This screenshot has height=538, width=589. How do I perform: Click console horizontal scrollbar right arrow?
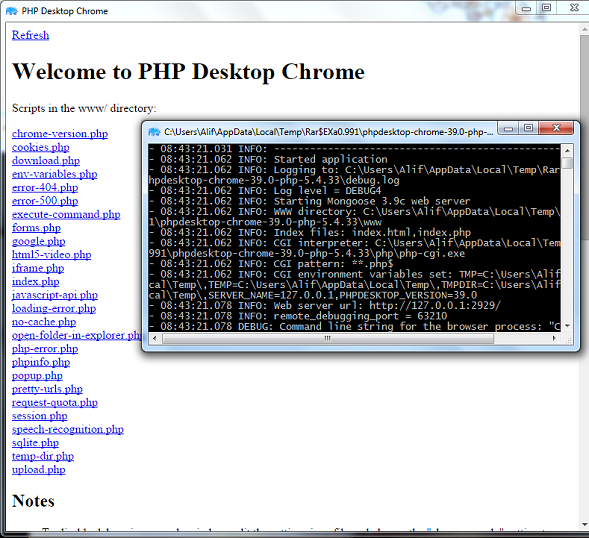[554, 339]
